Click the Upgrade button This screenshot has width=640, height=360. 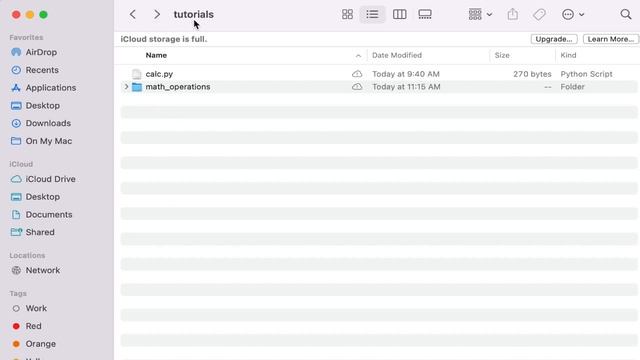coord(554,39)
